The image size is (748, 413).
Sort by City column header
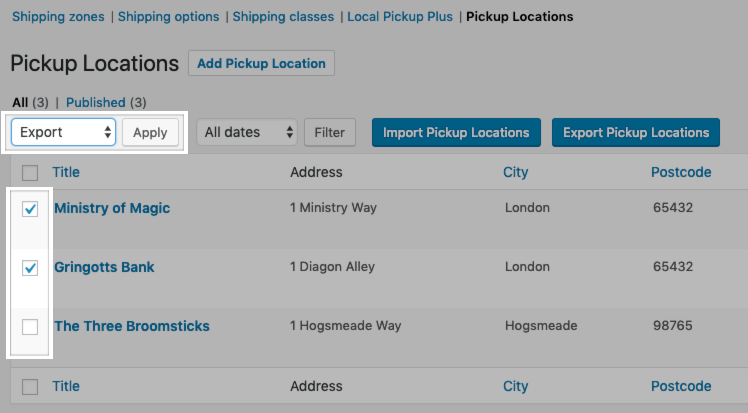(515, 172)
